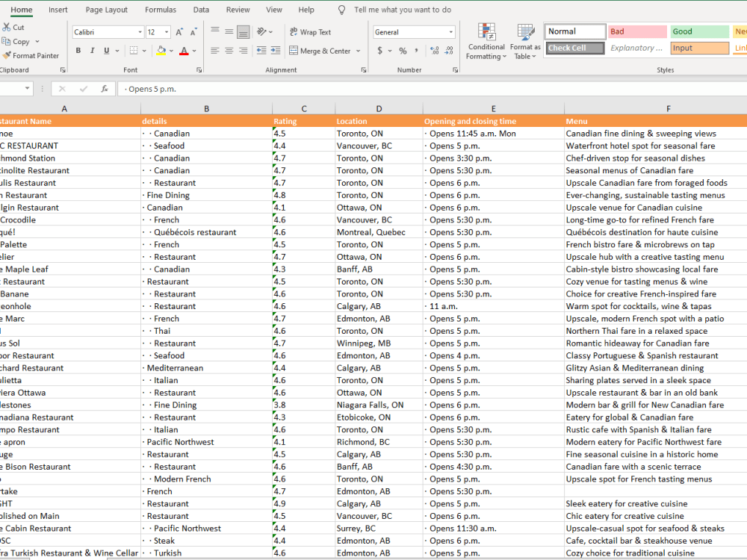This screenshot has height=560, width=747.
Task: Click the Increase Font Size icon
Action: 179,32
